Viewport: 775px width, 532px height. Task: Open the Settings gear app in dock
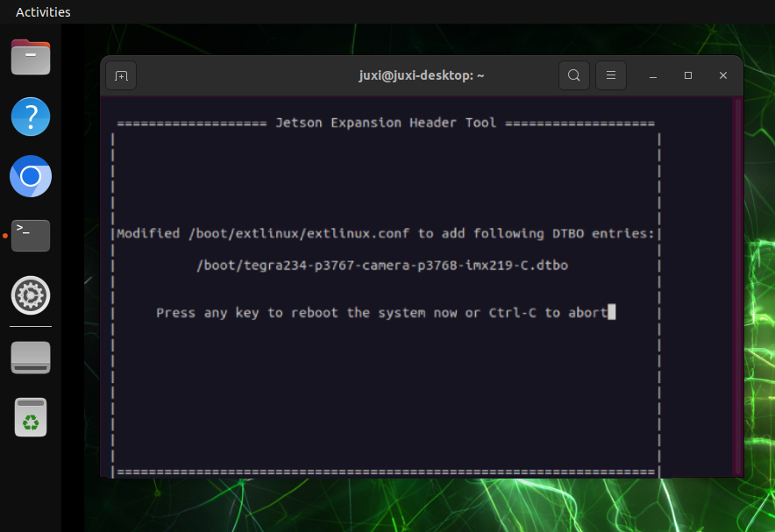(x=31, y=295)
